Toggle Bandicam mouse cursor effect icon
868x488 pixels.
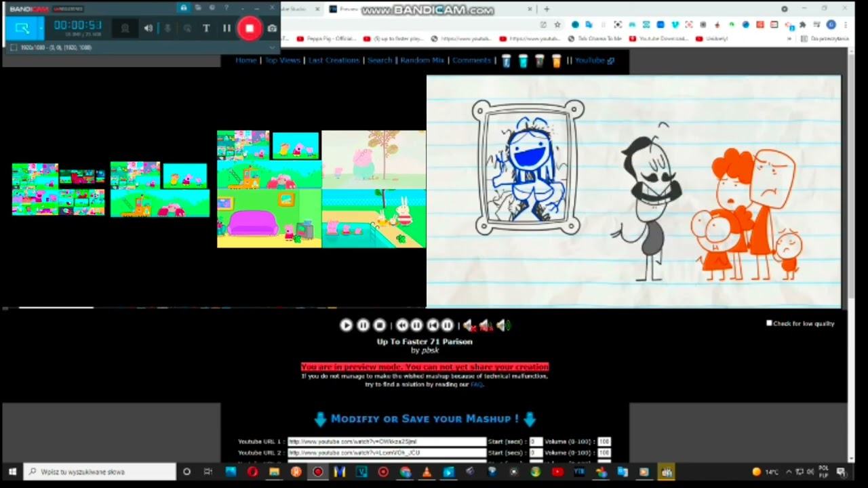coord(187,28)
